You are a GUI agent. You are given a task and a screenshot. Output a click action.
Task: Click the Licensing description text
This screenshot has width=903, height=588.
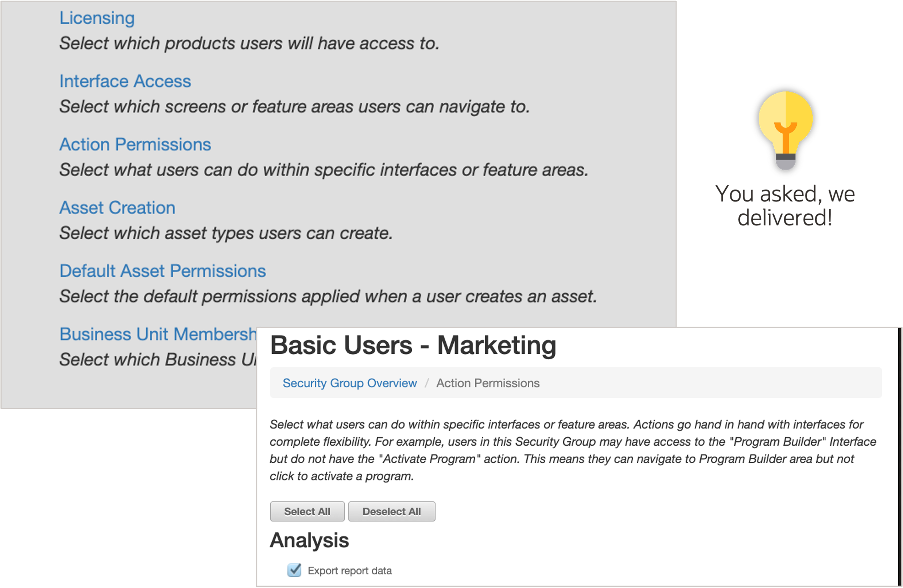point(249,43)
